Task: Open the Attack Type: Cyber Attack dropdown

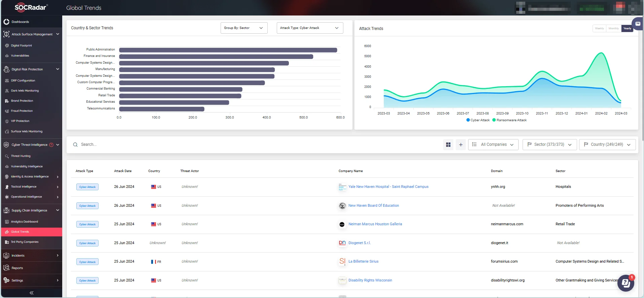Action: pos(310,28)
